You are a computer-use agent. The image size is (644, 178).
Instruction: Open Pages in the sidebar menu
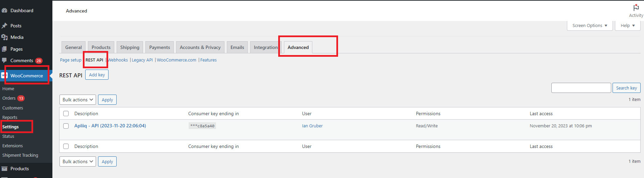coord(17,49)
